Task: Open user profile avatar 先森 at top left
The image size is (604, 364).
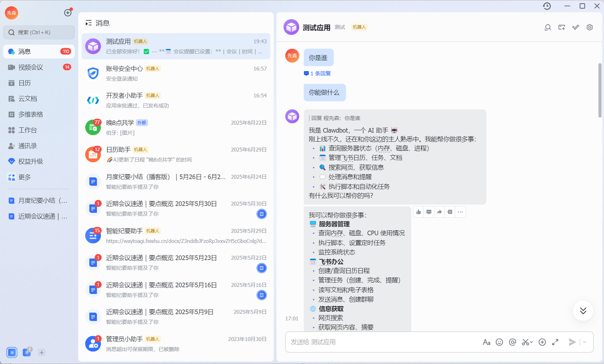Action: click(x=12, y=13)
